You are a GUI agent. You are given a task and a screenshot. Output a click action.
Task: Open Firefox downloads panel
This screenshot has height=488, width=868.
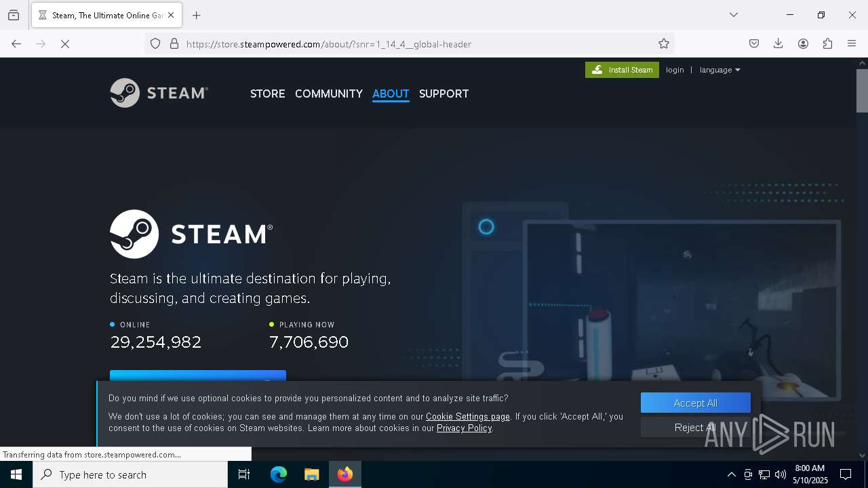coord(778,43)
